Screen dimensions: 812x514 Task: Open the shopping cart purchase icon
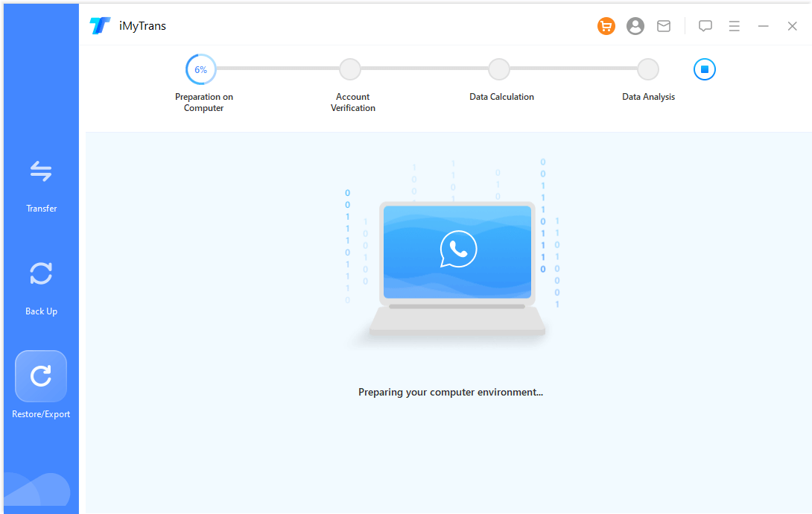point(606,26)
